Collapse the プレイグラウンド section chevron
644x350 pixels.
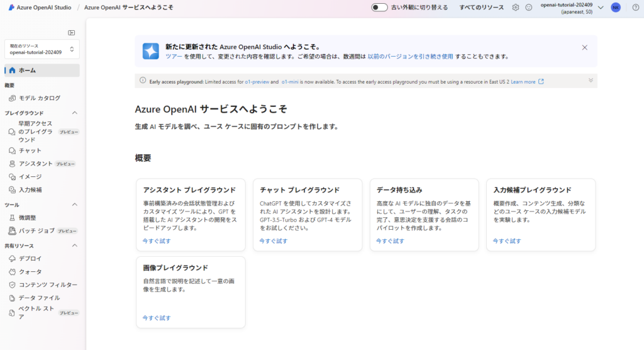pos(75,113)
